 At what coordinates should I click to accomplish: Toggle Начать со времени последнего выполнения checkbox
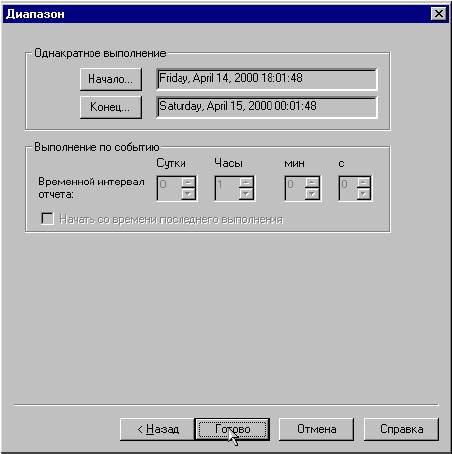47,219
